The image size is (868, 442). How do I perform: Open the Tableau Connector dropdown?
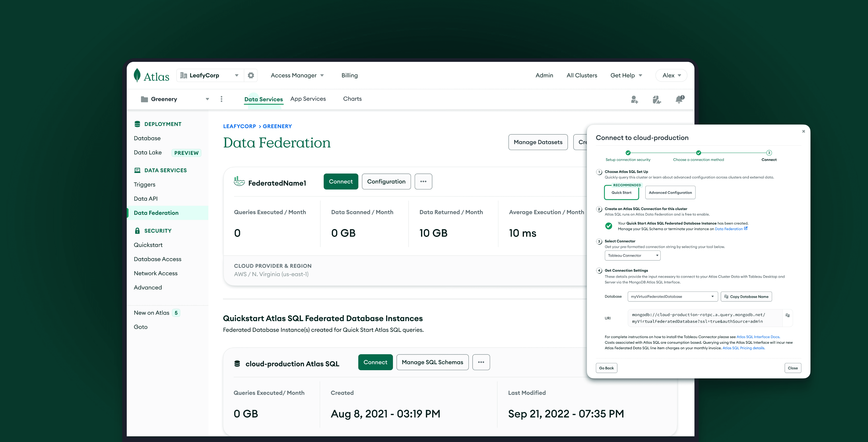(632, 255)
